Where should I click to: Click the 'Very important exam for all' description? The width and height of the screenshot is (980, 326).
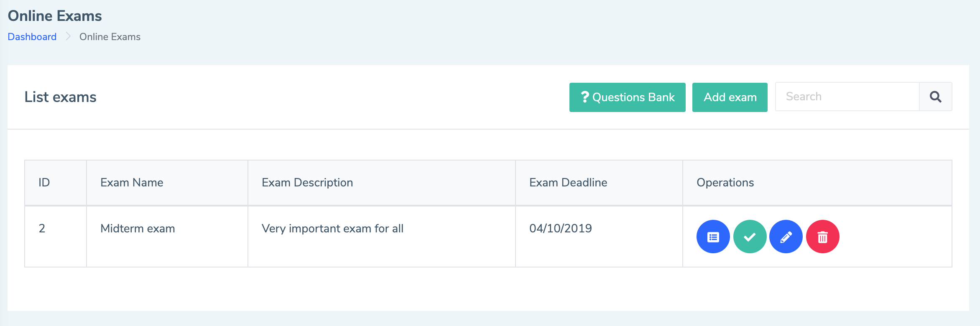[332, 229]
